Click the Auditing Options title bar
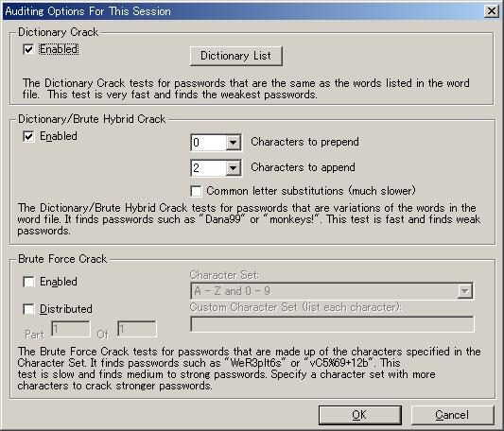The width and height of the screenshot is (504, 431). coord(243,11)
